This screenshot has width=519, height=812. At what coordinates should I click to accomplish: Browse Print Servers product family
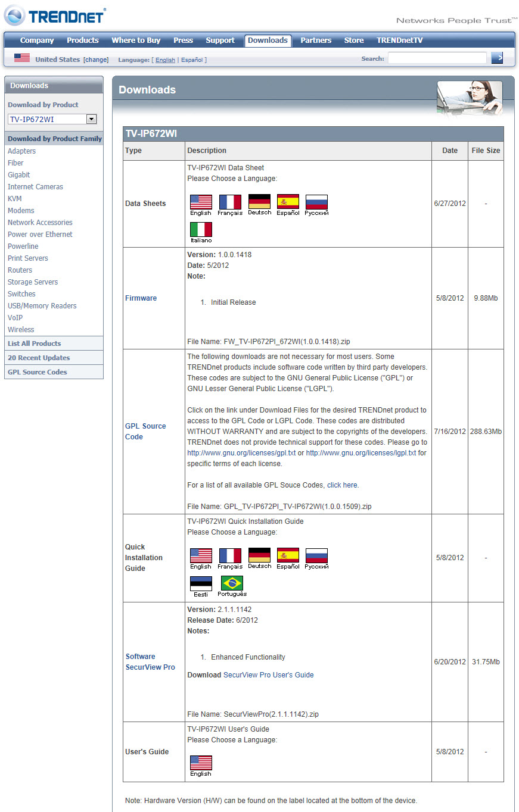pyautogui.click(x=28, y=258)
